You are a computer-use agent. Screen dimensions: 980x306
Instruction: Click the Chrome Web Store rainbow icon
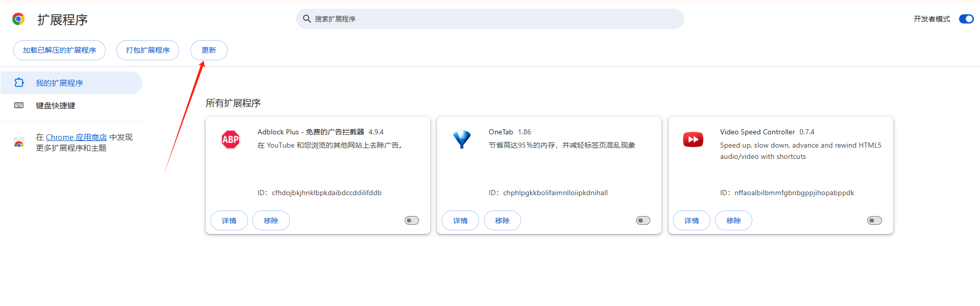(19, 143)
